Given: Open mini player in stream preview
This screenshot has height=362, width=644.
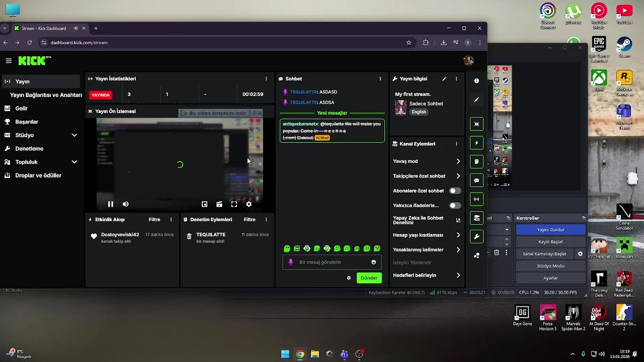Looking at the screenshot, I should pyautogui.click(x=204, y=204).
